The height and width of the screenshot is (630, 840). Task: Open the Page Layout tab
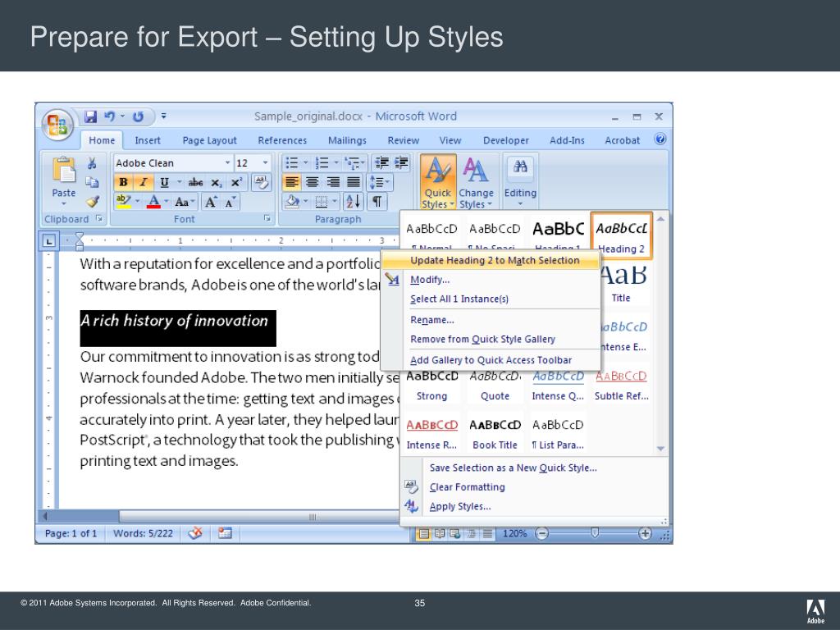[x=209, y=140]
